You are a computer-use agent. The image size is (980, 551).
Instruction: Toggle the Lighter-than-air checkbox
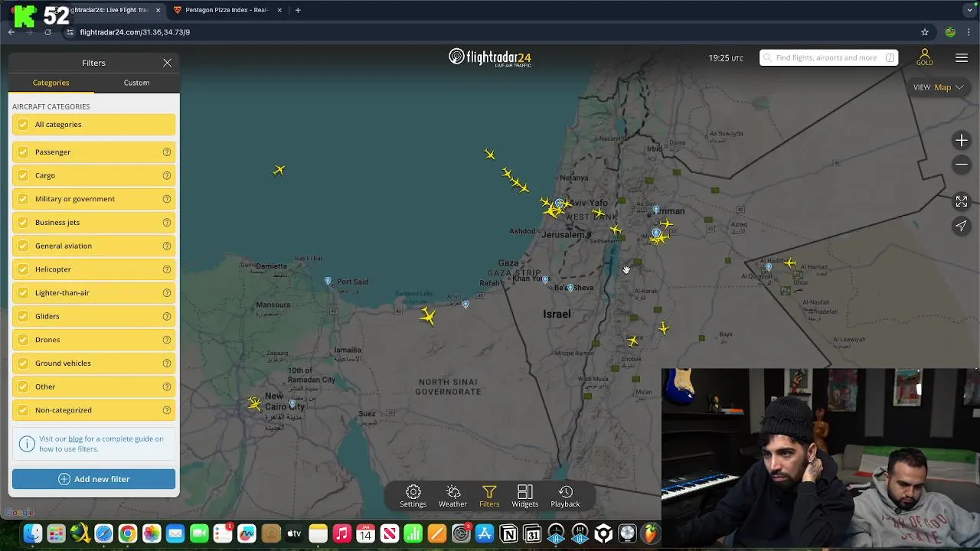click(23, 293)
